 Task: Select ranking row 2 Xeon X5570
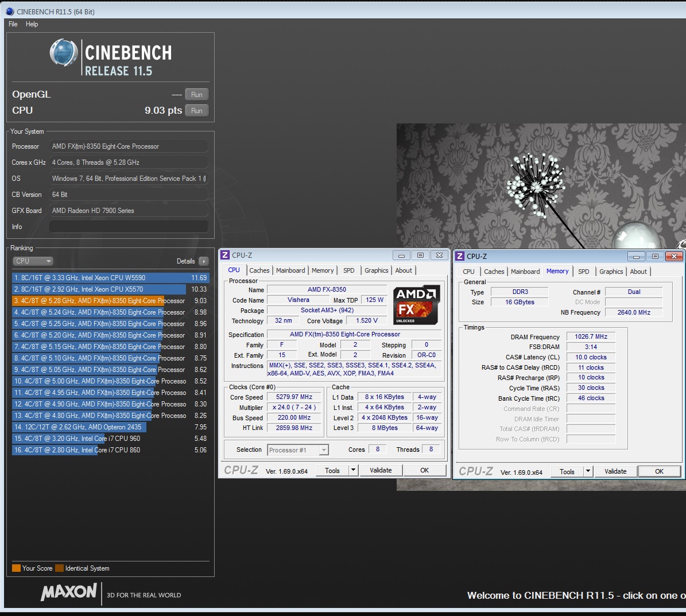110,289
